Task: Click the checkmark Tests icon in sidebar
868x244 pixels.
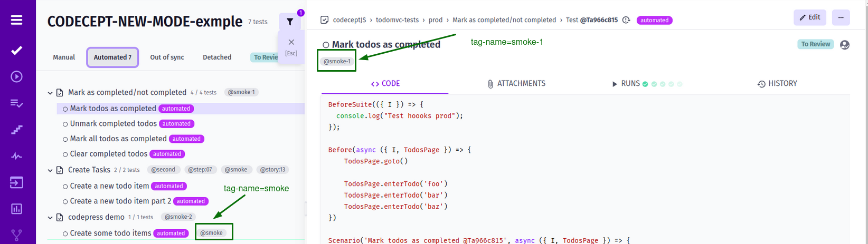Action: 16,50
